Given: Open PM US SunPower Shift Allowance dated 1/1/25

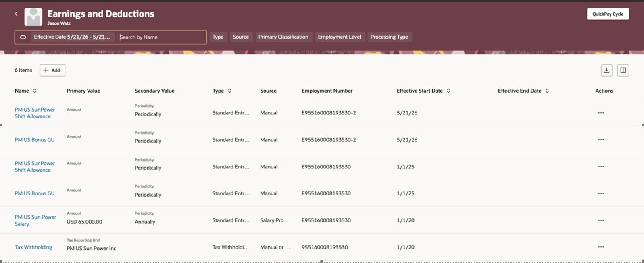Looking at the screenshot, I should 35,166.
